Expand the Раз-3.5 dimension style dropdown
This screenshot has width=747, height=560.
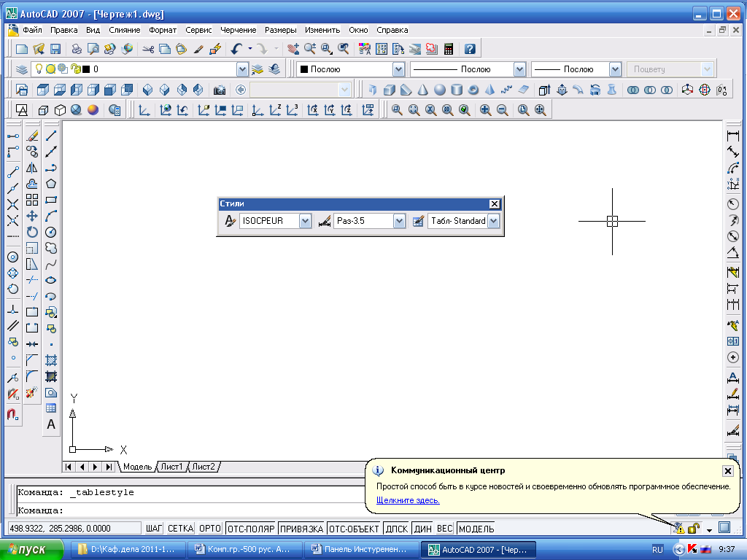[x=399, y=221]
